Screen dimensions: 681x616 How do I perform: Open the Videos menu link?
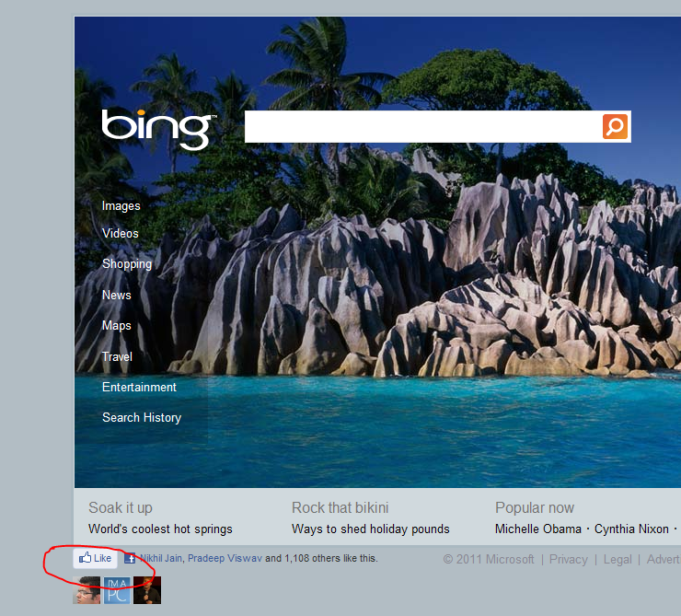click(121, 233)
